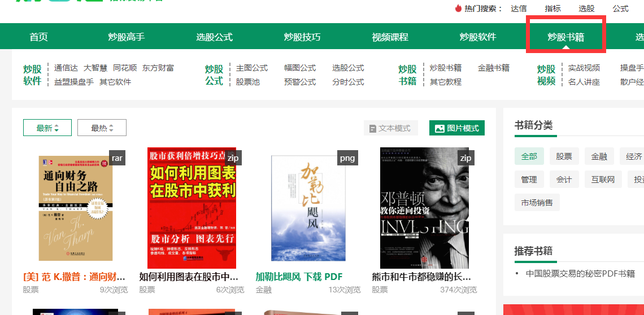Filter books by 互联网 category
This screenshot has height=315, width=644.
point(603,179)
